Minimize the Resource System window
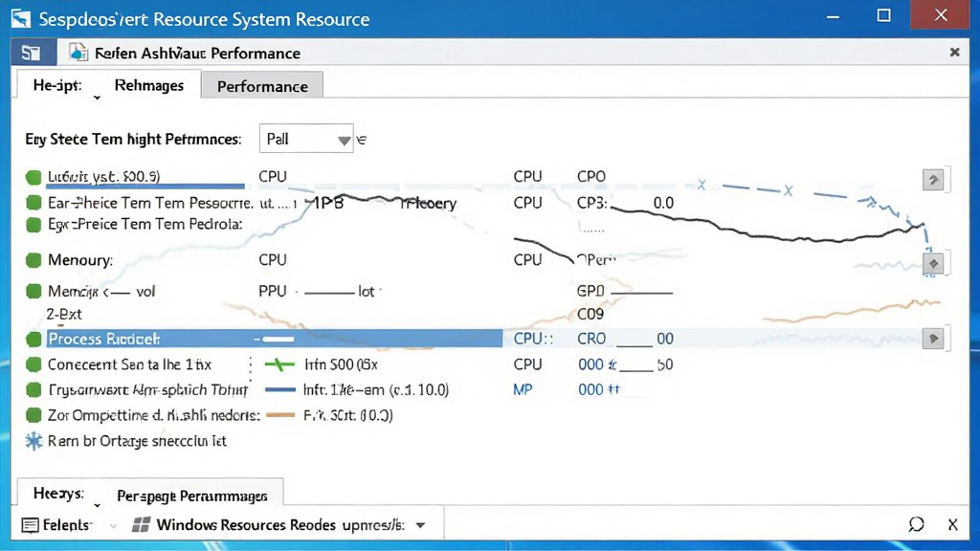The image size is (980, 551). (833, 17)
